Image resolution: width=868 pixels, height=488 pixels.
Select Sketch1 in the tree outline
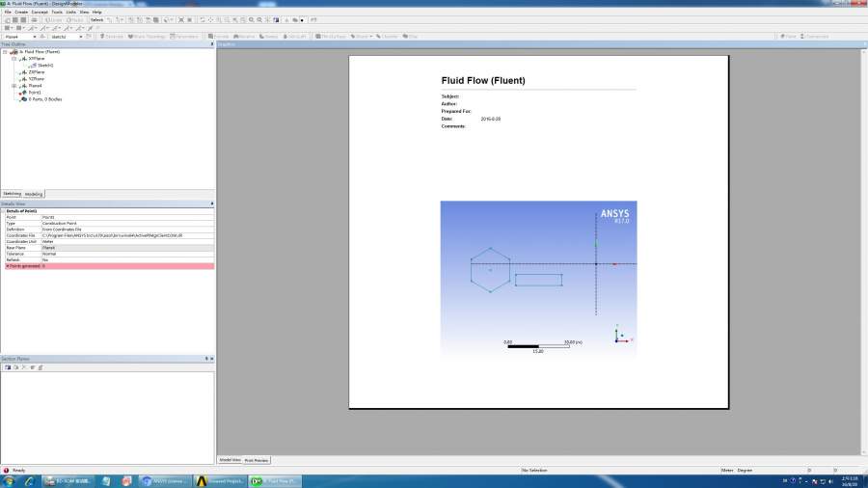[x=45, y=66]
